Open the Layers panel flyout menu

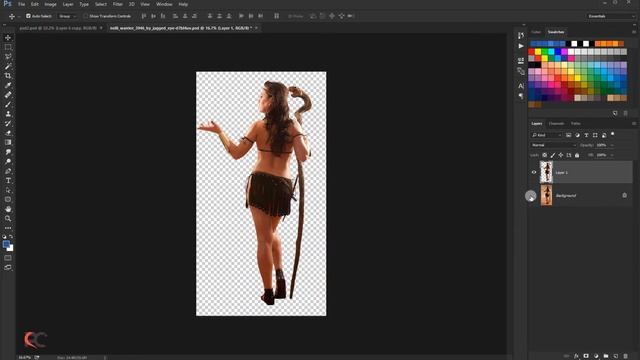pyautogui.click(x=634, y=123)
